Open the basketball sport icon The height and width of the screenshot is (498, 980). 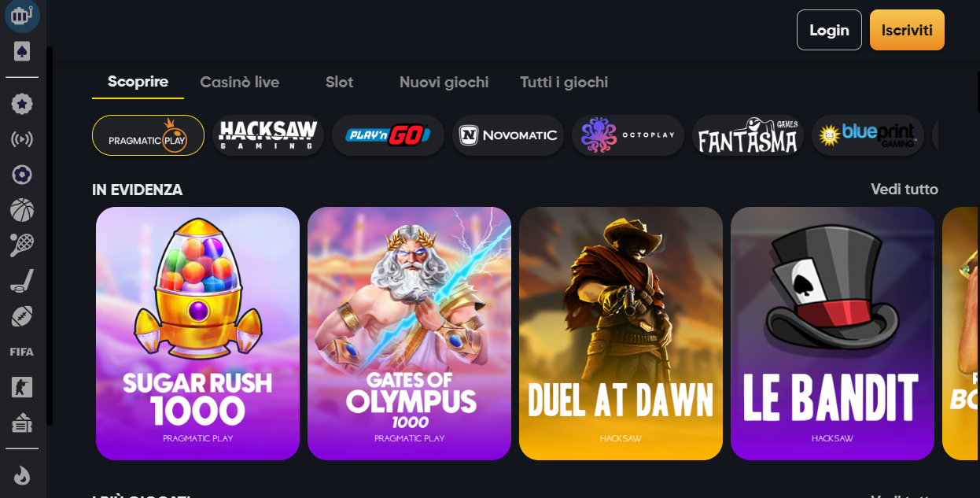tap(23, 209)
